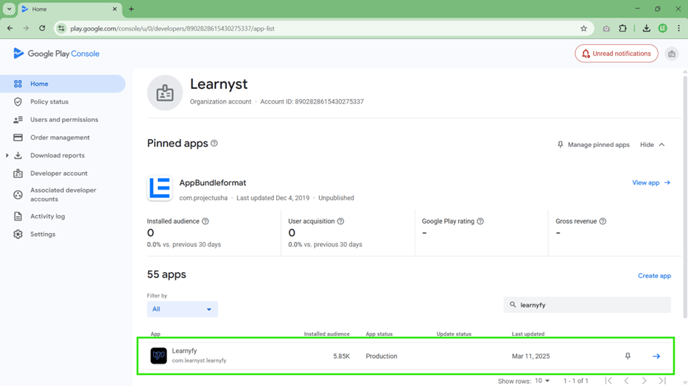
Task: Go back in the browser
Action: (x=10, y=29)
